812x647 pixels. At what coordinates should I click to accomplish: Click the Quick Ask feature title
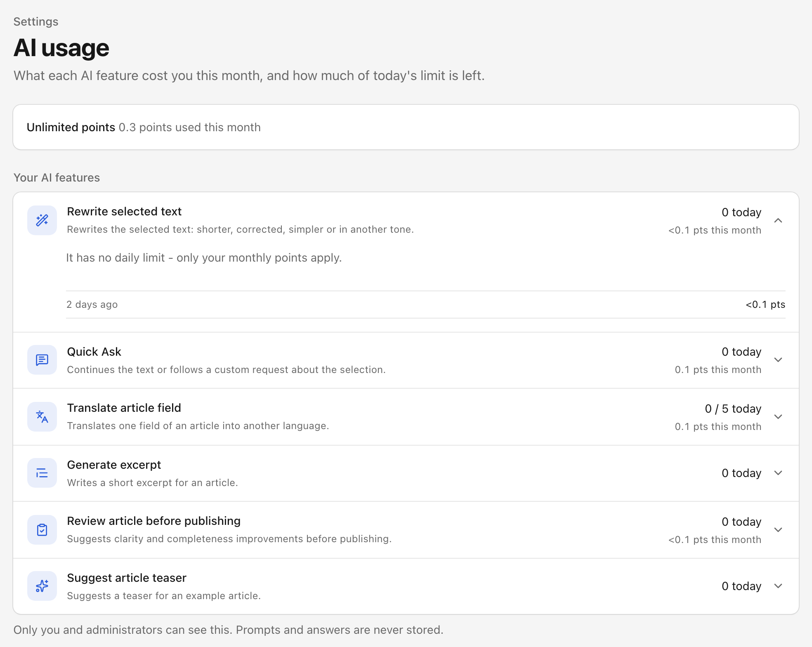click(x=94, y=352)
